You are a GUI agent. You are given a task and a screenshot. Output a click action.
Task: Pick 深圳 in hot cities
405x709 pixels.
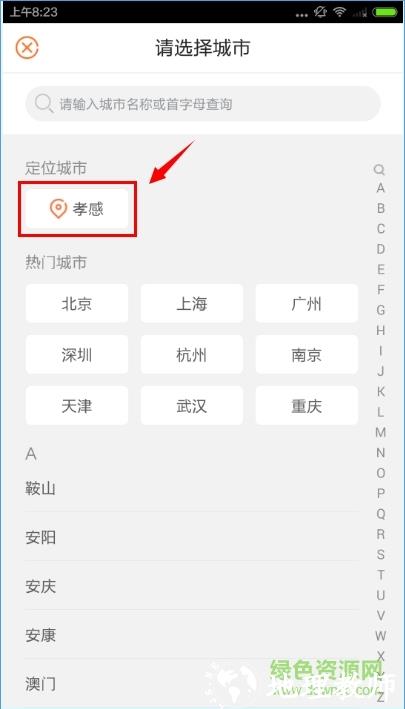pos(77,354)
